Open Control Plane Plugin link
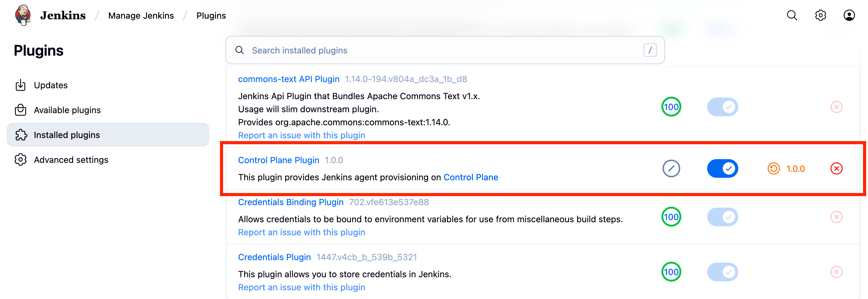The image size is (868, 299). coord(279,160)
